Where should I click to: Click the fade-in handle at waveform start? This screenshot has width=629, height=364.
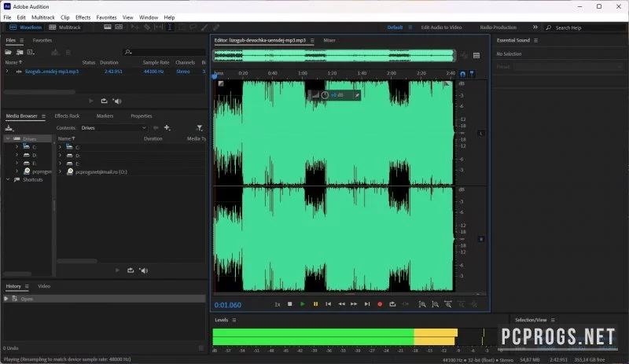(x=221, y=83)
